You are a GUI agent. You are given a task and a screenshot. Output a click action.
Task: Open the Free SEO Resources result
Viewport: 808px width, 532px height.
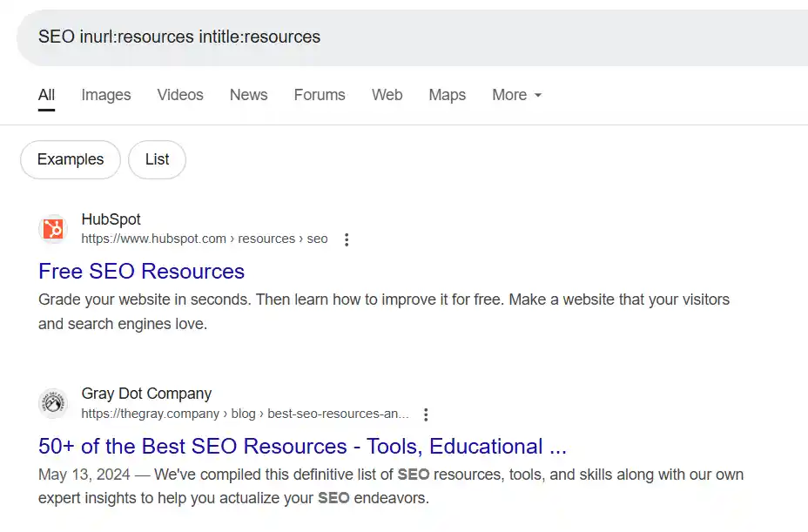click(141, 271)
